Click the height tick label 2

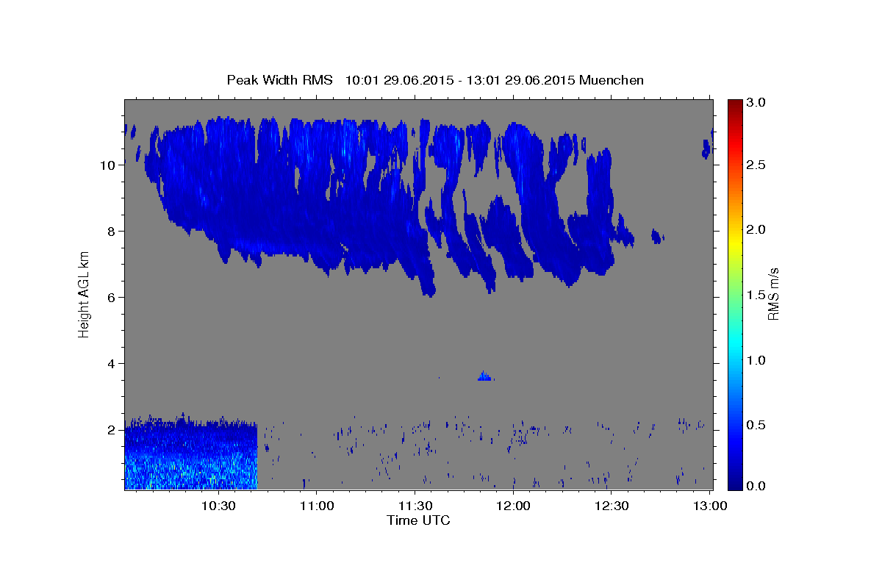click(x=112, y=429)
